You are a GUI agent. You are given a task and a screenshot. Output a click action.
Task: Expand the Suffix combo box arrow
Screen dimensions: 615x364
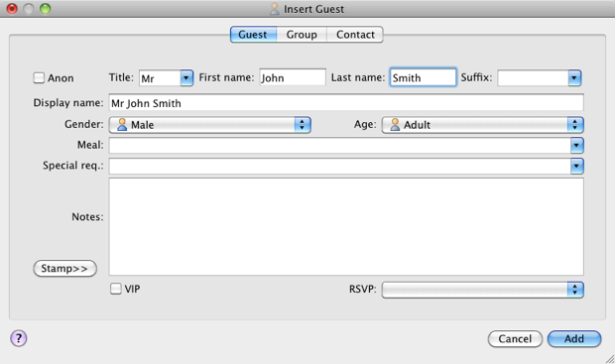pos(574,77)
